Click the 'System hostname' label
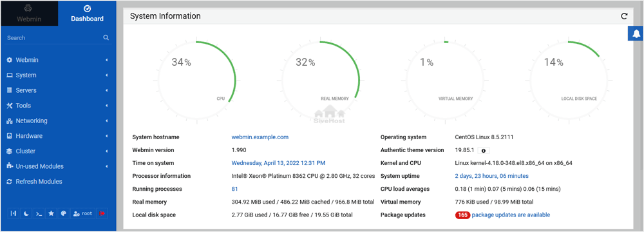This screenshot has width=644, height=232. coord(156,137)
